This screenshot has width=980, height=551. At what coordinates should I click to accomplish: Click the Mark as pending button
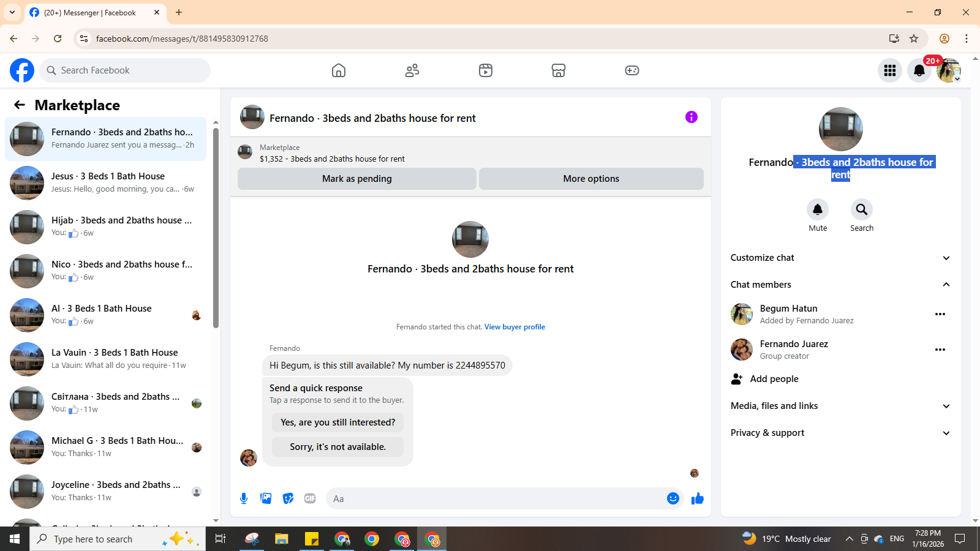pos(357,179)
